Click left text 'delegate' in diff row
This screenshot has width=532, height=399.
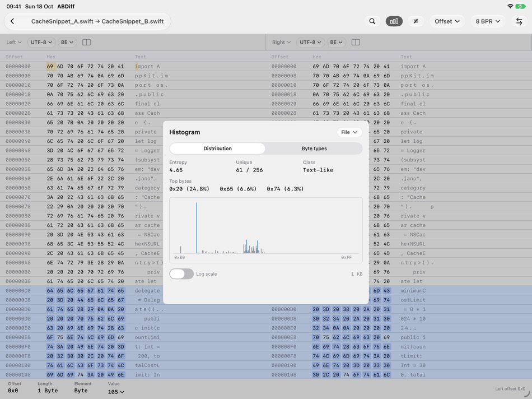[147, 291]
